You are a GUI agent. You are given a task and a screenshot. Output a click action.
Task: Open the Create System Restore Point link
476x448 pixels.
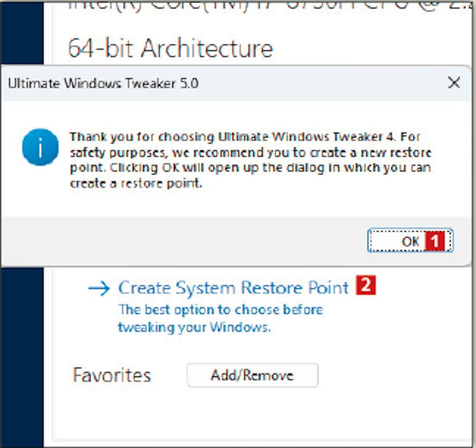point(233,288)
